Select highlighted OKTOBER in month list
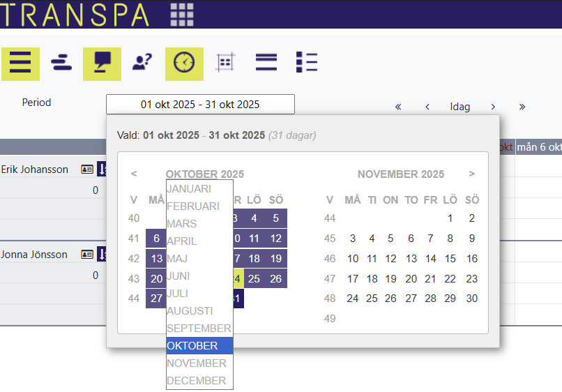This screenshot has height=392, width=562. (x=199, y=346)
